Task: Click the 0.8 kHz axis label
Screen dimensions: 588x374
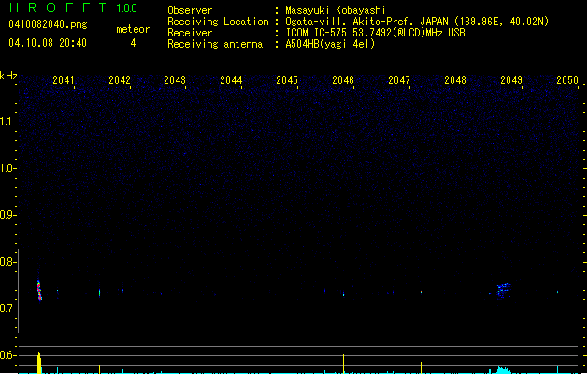Action: coord(8,262)
